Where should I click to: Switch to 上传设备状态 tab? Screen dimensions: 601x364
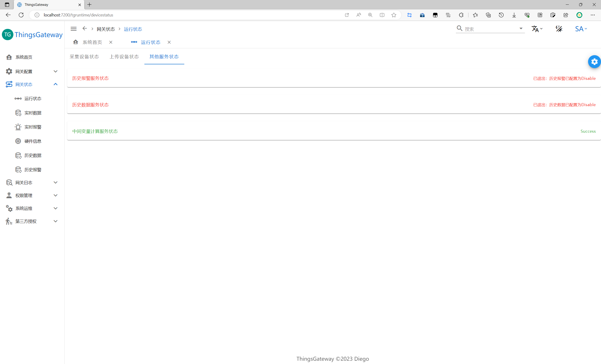tap(124, 57)
